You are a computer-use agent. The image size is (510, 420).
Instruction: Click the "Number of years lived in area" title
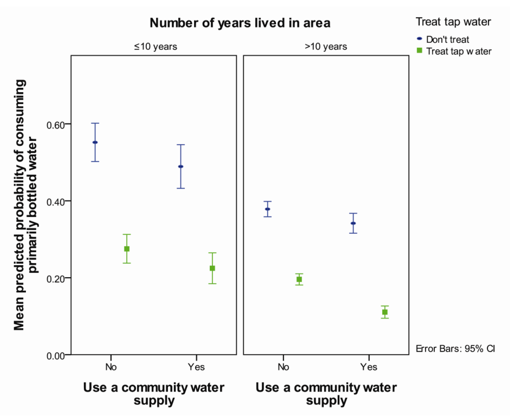click(240, 23)
